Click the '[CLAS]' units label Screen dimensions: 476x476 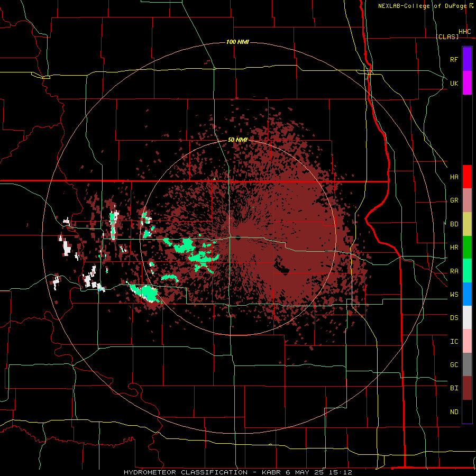447,36
